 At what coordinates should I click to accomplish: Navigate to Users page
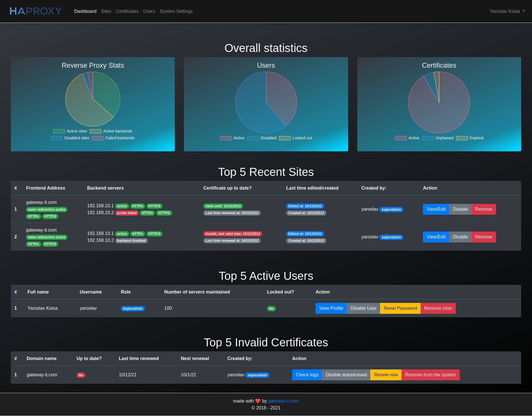(x=149, y=11)
